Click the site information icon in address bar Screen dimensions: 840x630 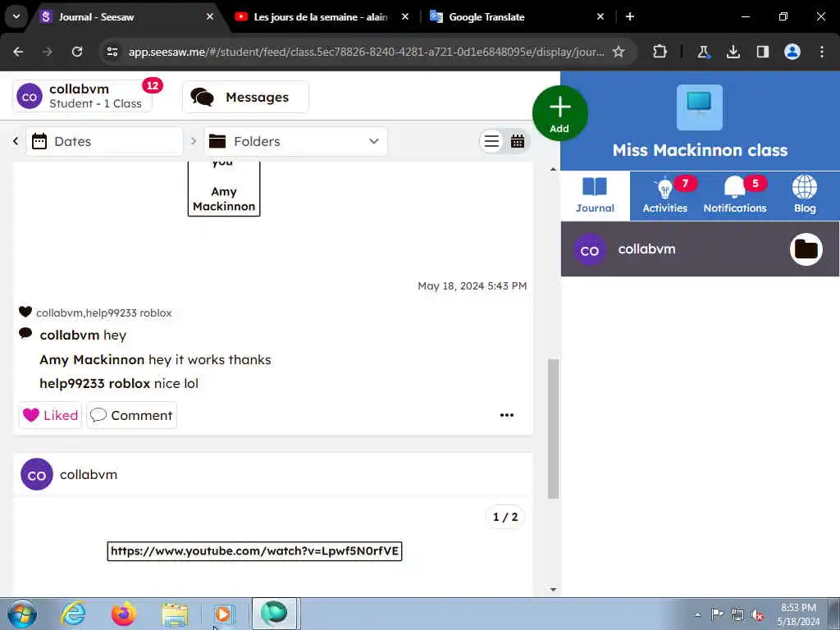112,52
